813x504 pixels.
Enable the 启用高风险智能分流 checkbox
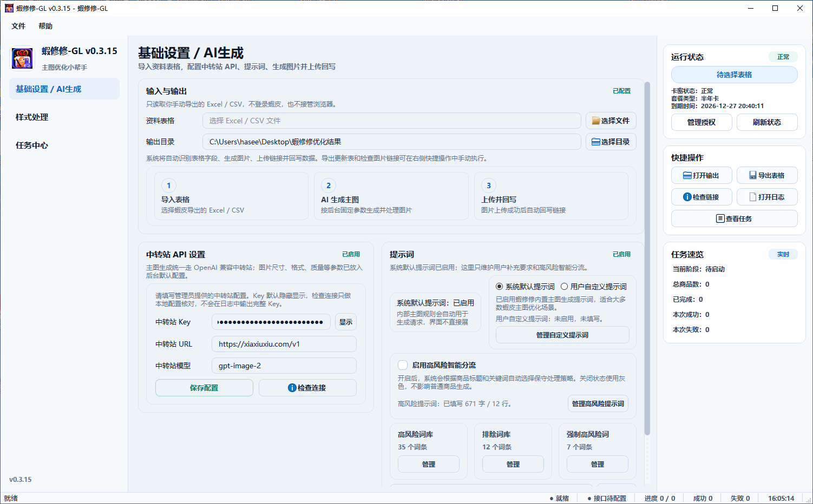click(403, 365)
